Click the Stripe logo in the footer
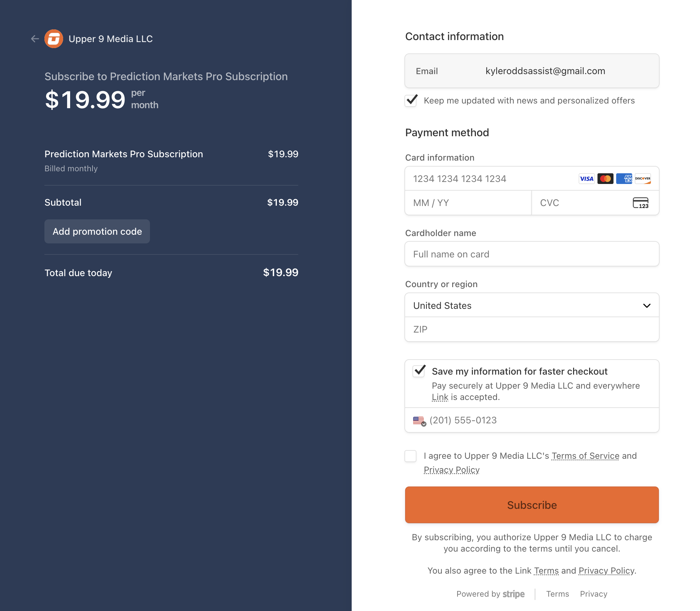Viewport: 700px width, 611px height. tap(513, 594)
